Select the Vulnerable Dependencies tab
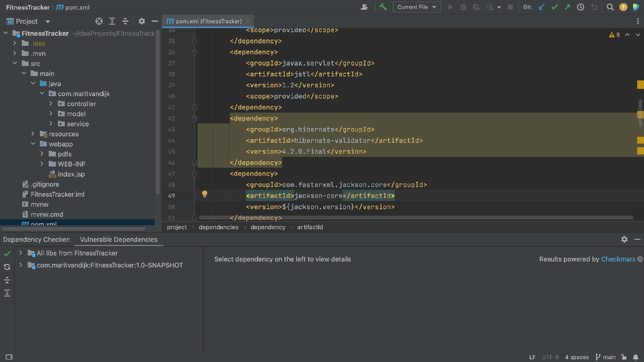 [x=119, y=239]
